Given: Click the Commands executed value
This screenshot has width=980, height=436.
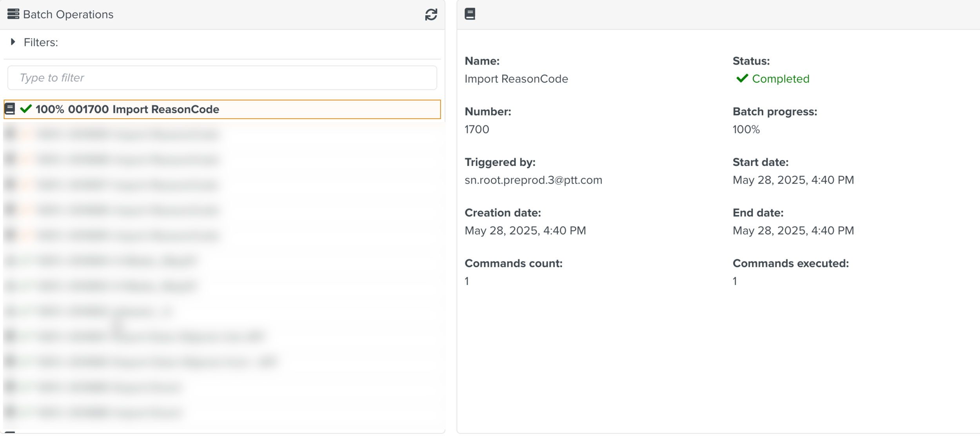Looking at the screenshot, I should point(735,281).
